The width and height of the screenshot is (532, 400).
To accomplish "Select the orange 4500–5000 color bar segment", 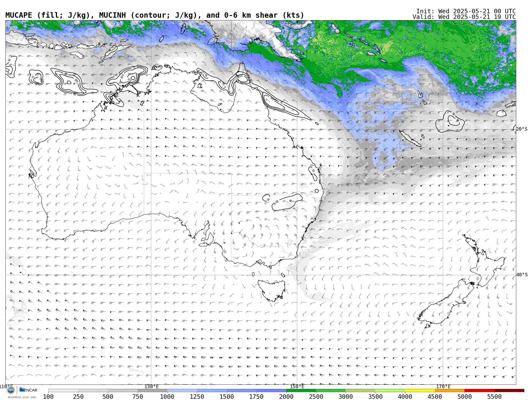I will (450, 390).
